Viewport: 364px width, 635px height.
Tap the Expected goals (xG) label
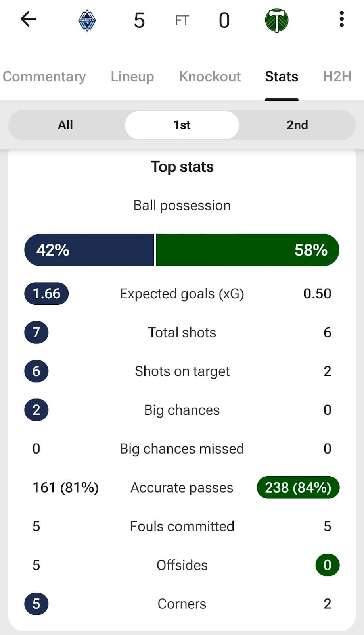[x=182, y=294]
